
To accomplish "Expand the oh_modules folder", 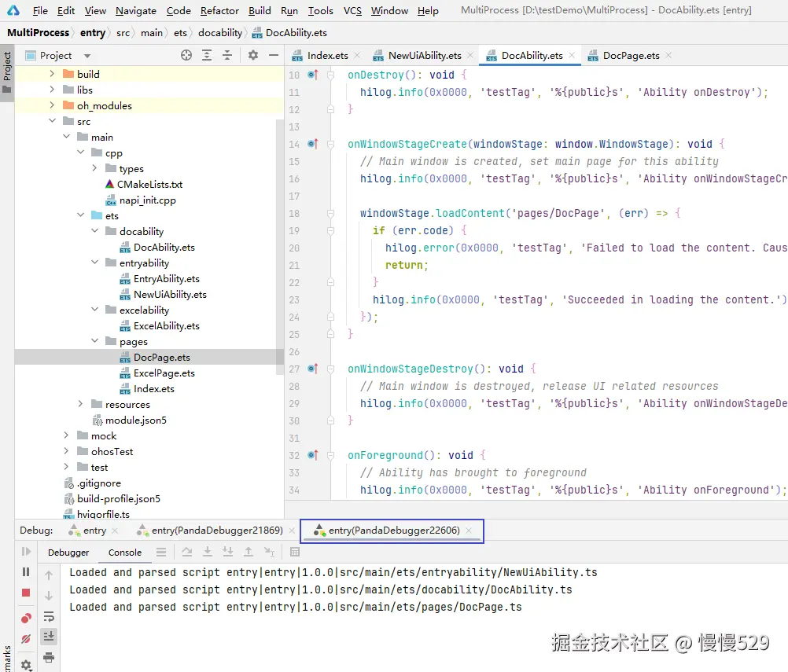I will click(x=52, y=105).
